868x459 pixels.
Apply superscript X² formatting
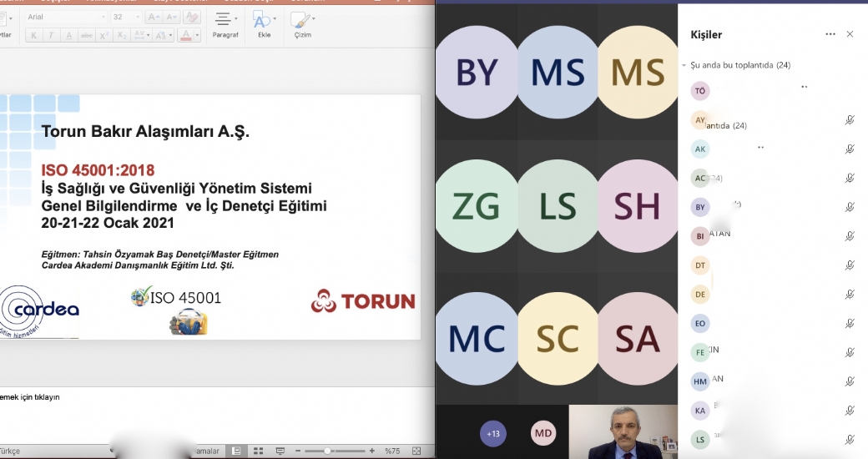pos(103,35)
